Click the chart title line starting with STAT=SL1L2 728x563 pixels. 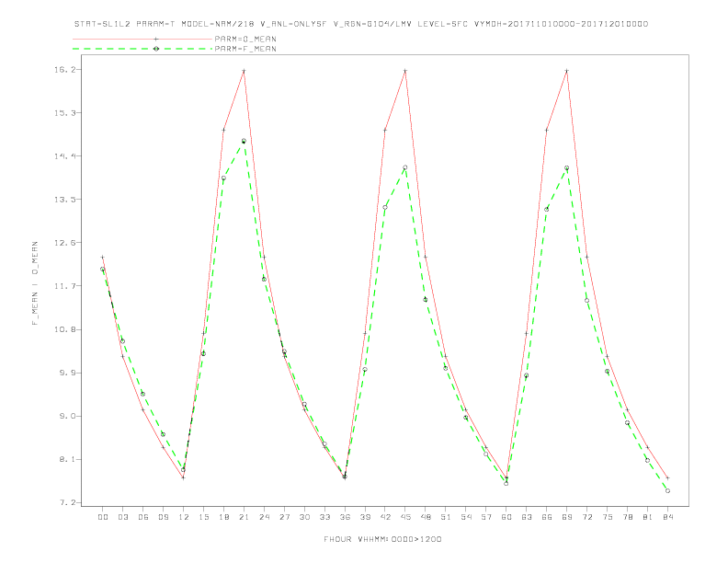360,24
